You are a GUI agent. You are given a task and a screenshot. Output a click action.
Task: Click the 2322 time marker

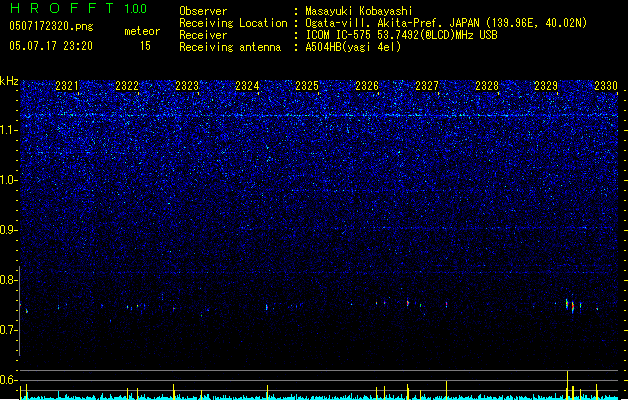click(127, 86)
